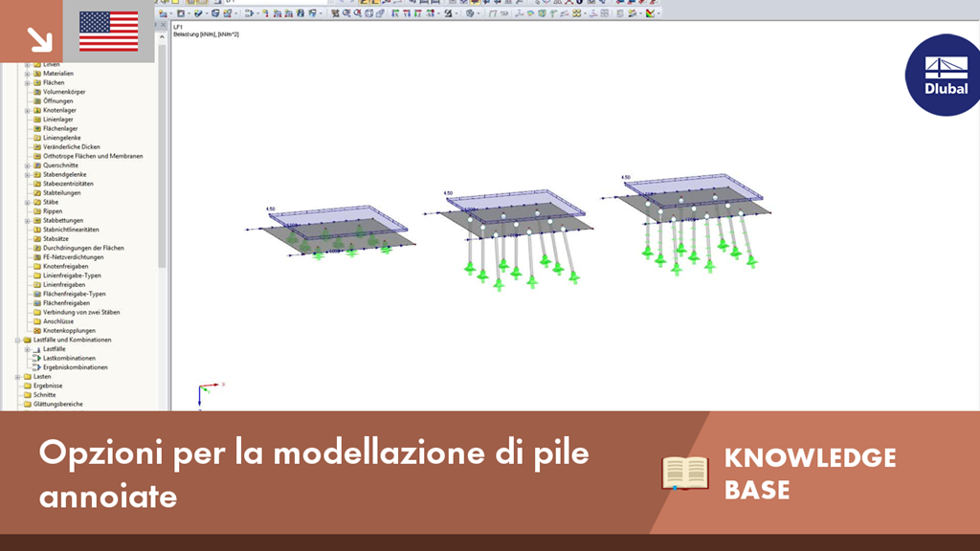The height and width of the screenshot is (551, 980).
Task: Expand the Lastfälle und Kombinationen branch
Action: (15, 341)
